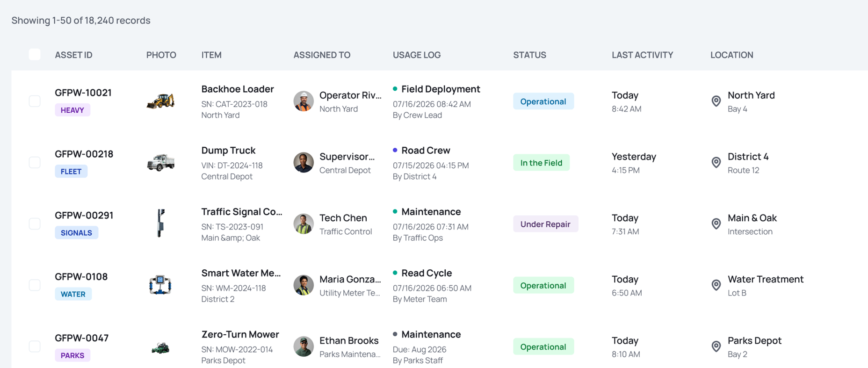Screen dimensions: 868x368
Task: Open the Traffic Signal Co... item name
Action: pos(242,211)
